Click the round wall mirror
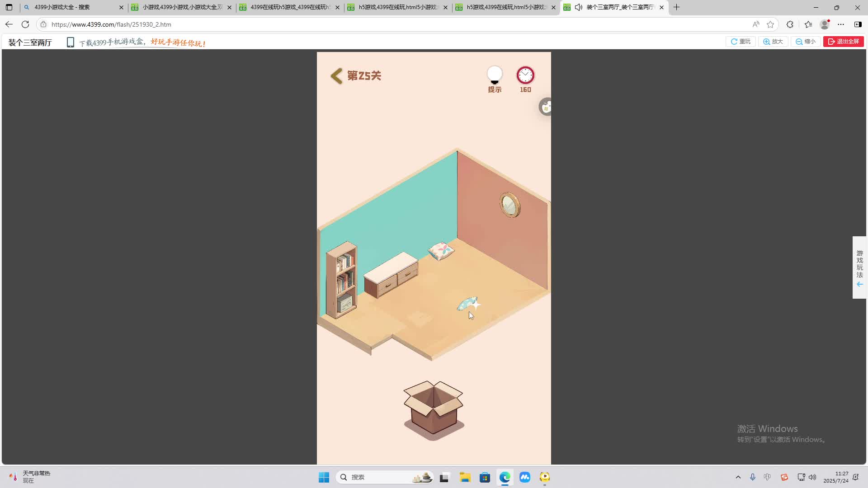Image resolution: width=868 pixels, height=488 pixels. pos(510,205)
